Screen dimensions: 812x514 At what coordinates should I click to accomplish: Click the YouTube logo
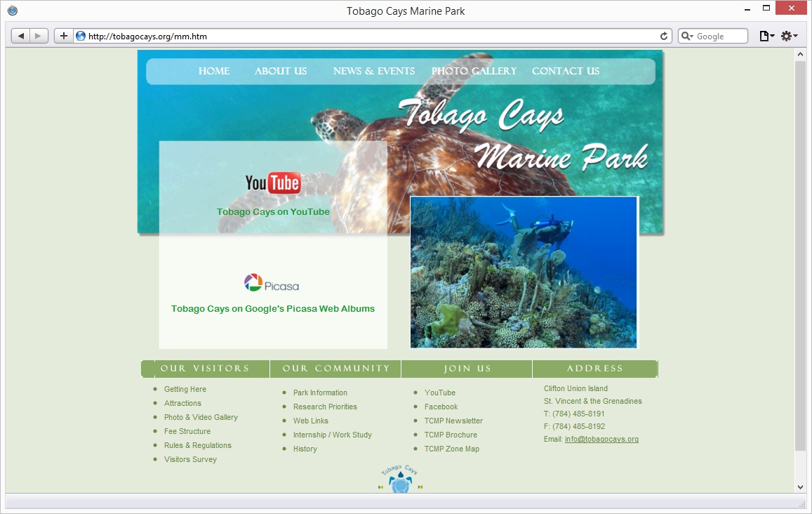tap(273, 183)
